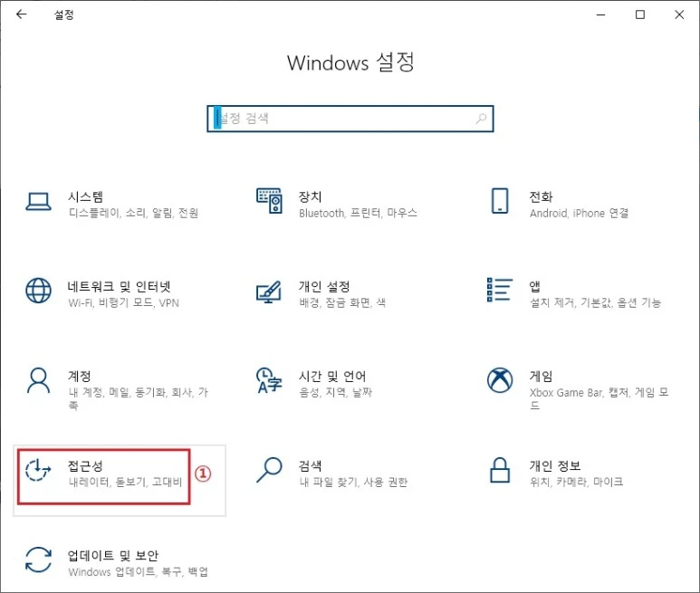Select the 게임 heading

point(541,376)
